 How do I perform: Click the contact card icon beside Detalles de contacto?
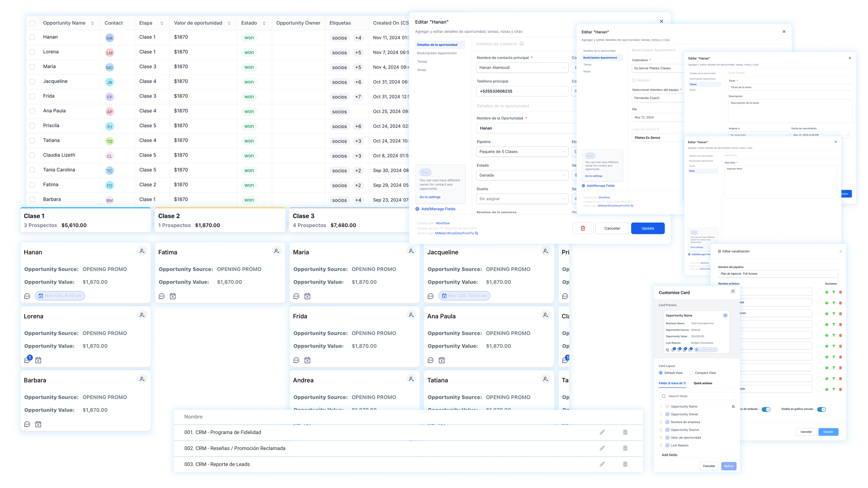point(522,44)
